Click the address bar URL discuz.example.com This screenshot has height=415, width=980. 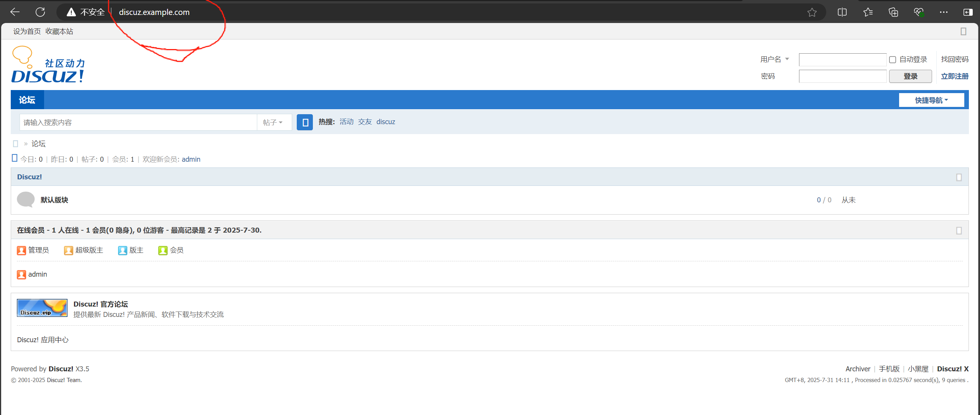click(x=154, y=12)
